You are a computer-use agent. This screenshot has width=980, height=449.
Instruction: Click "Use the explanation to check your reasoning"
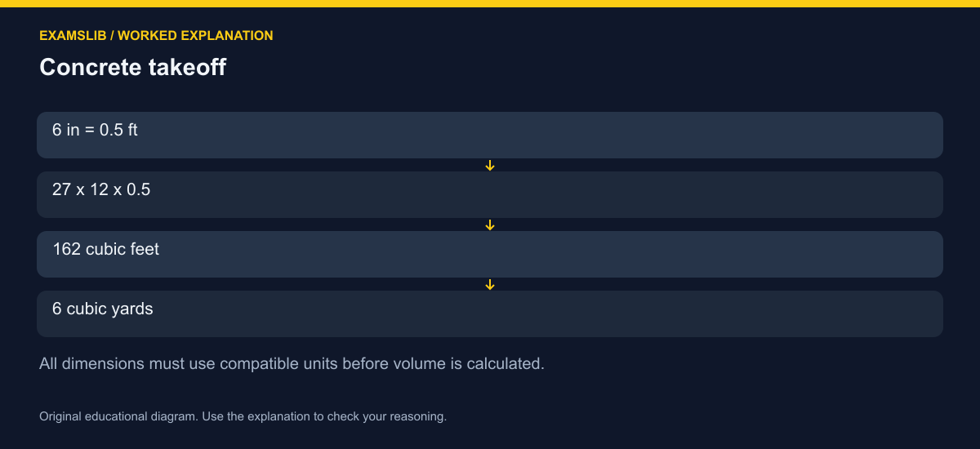[322, 416]
